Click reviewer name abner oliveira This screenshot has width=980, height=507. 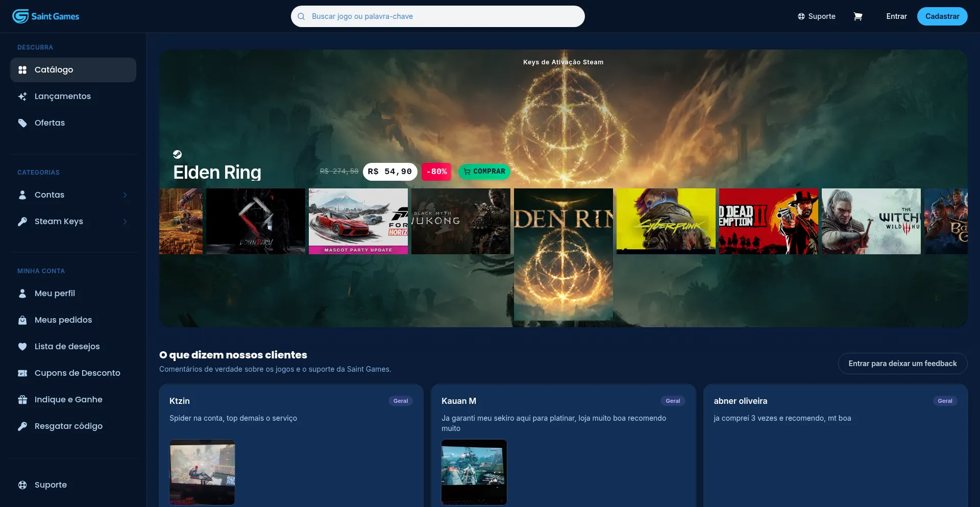[740, 401]
